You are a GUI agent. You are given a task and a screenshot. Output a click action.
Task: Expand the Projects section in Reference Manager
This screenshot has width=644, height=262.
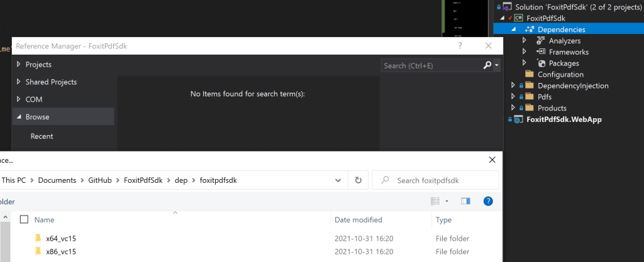point(18,64)
